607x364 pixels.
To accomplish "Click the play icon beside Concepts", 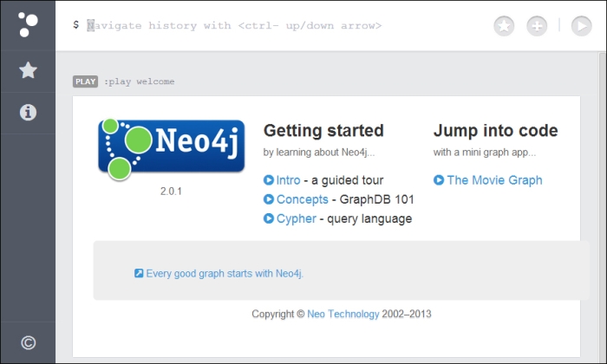I will (268, 199).
